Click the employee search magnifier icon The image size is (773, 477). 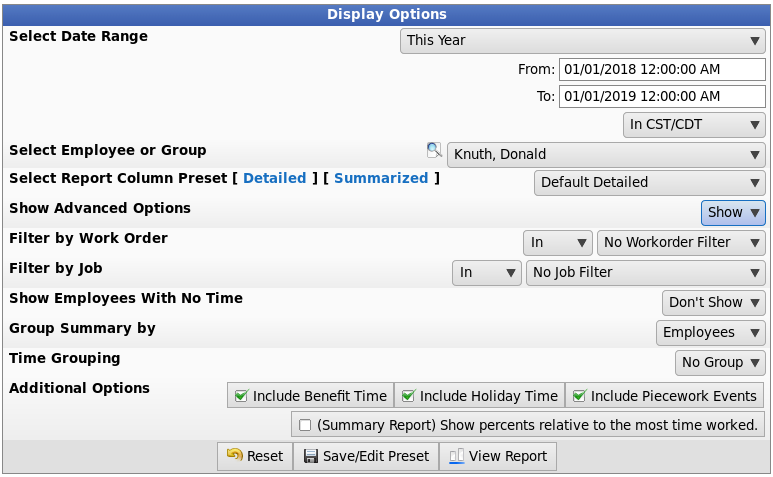[x=434, y=150]
